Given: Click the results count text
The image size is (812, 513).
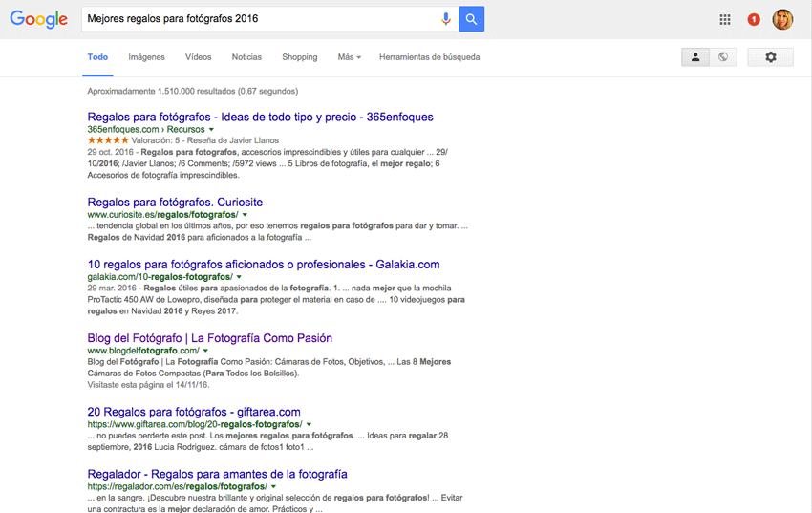Looking at the screenshot, I should click(193, 91).
